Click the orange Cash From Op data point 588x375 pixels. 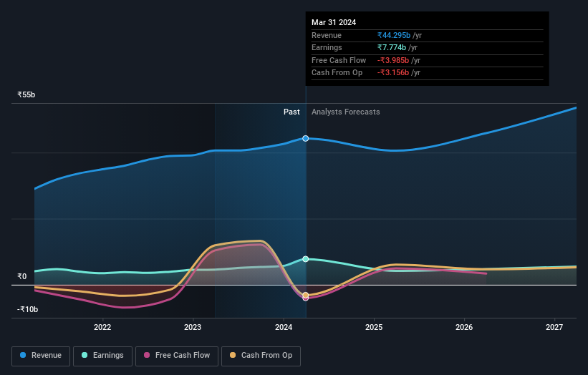pyautogui.click(x=306, y=295)
